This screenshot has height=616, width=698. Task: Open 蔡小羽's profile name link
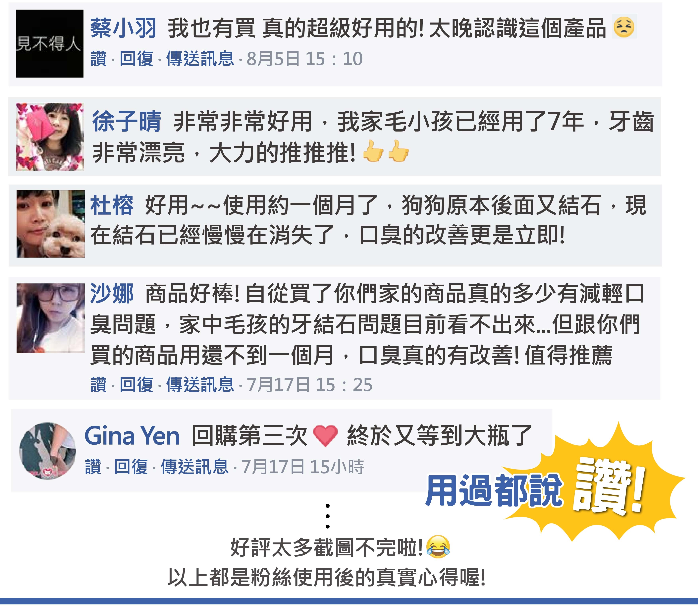(x=123, y=28)
